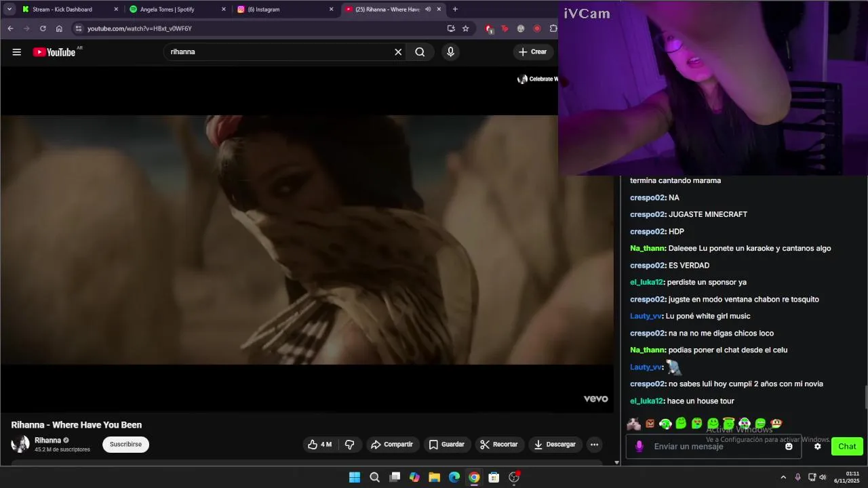
Task: Click the red record extension icon
Action: (x=537, y=28)
